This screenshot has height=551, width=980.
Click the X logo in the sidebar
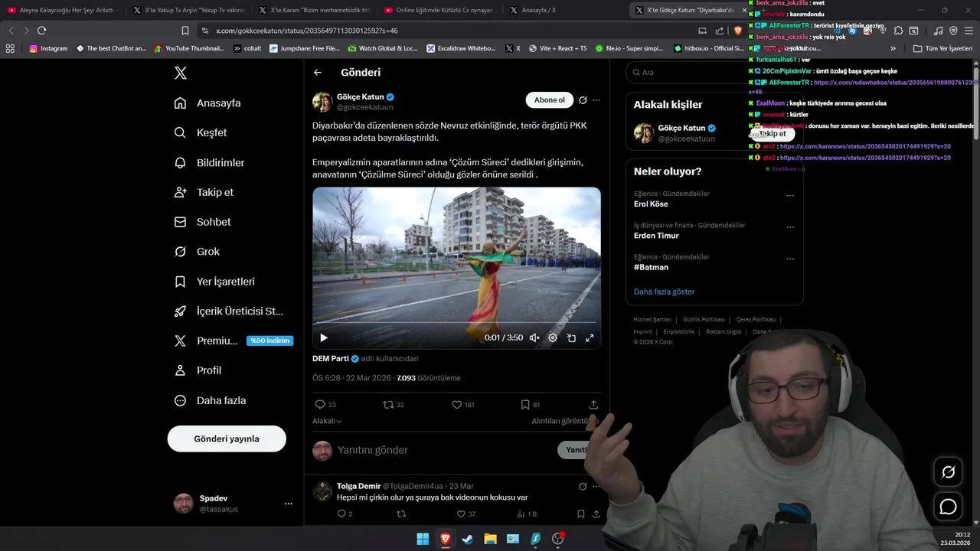180,73
